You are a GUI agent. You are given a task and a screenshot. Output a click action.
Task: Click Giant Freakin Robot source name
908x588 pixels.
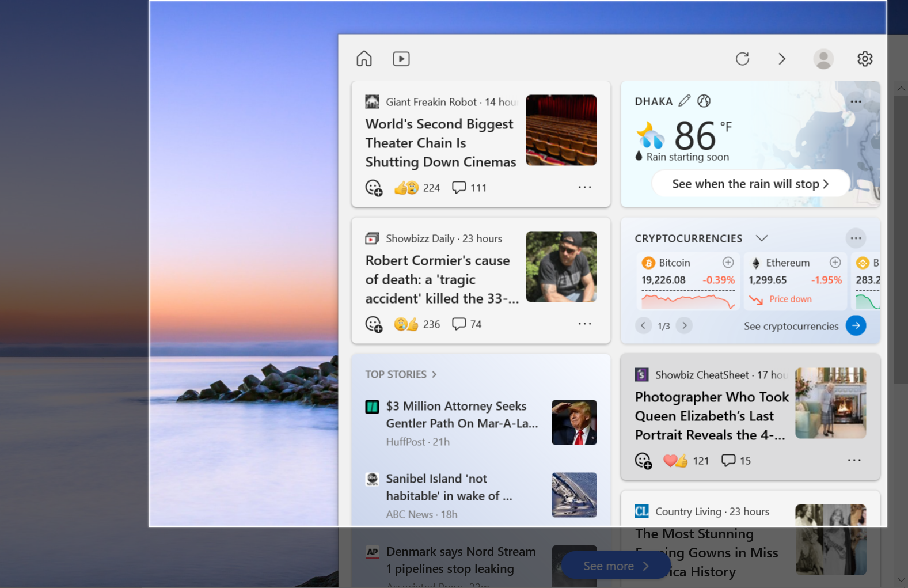click(x=431, y=102)
